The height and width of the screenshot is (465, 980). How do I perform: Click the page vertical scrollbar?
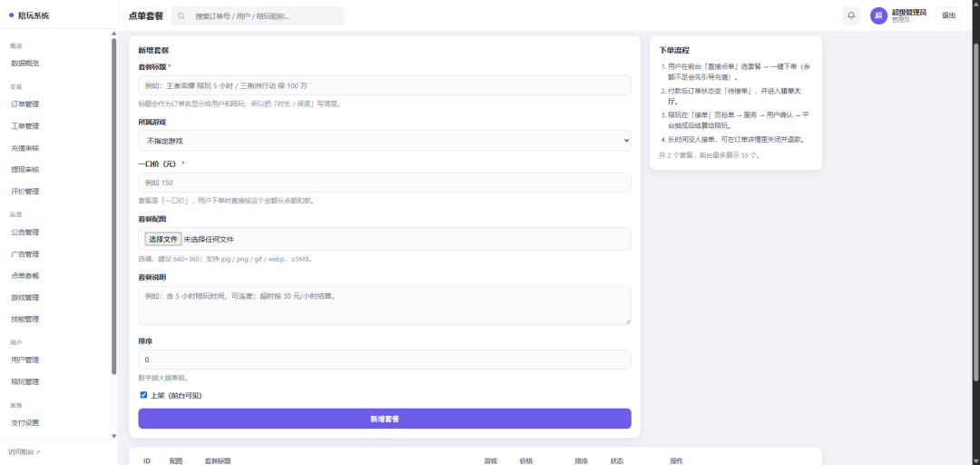[977, 213]
